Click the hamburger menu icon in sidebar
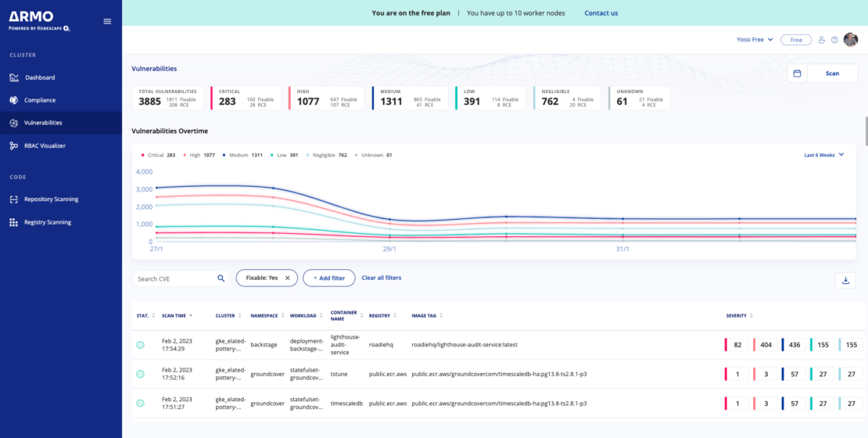This screenshot has width=868, height=438. (107, 21)
